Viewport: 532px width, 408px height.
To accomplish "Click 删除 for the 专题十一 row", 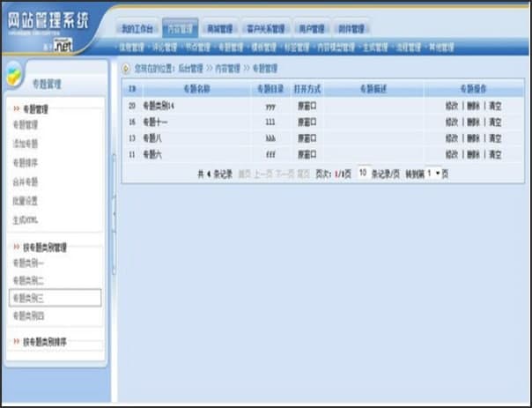I will 473,122.
